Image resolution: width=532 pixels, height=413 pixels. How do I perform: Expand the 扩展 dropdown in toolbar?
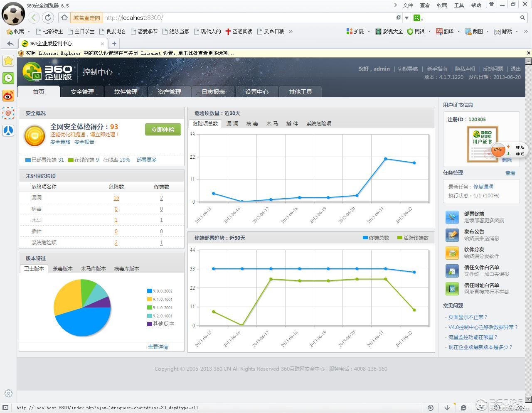pyautogui.click(x=369, y=32)
